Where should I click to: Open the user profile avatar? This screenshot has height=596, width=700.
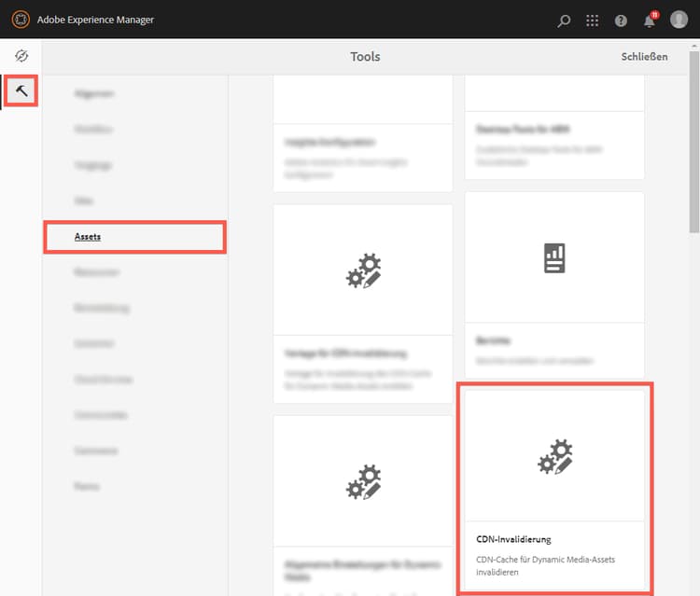click(x=679, y=20)
